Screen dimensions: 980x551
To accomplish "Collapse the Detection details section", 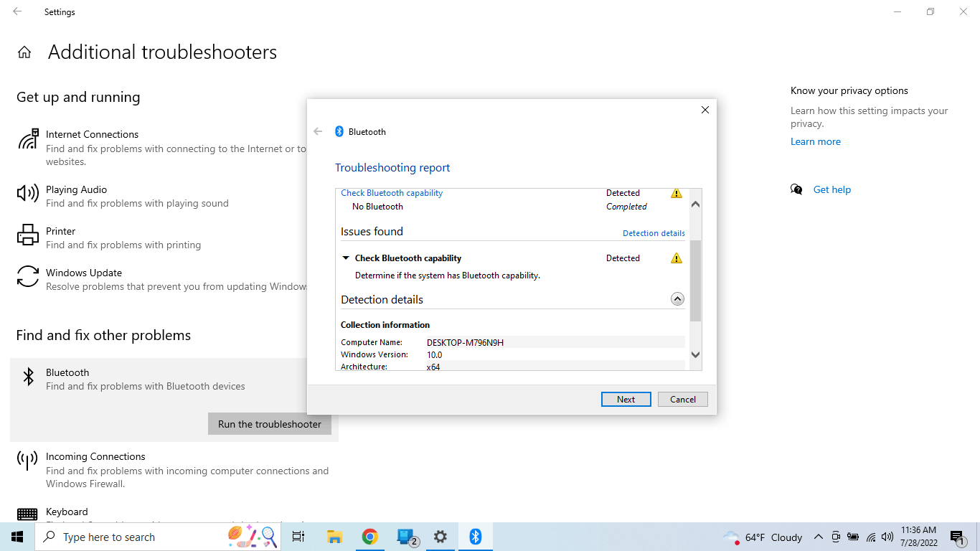I will click(677, 298).
